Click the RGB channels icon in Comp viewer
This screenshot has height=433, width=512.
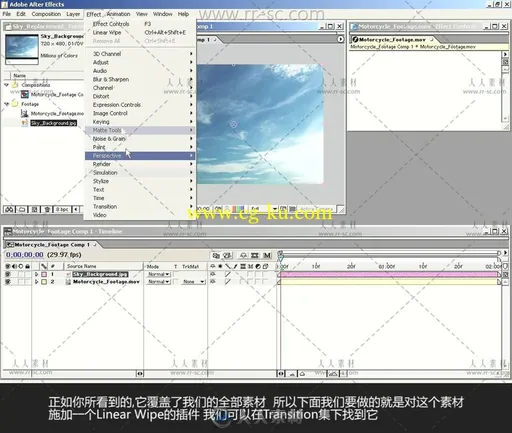click(238, 209)
